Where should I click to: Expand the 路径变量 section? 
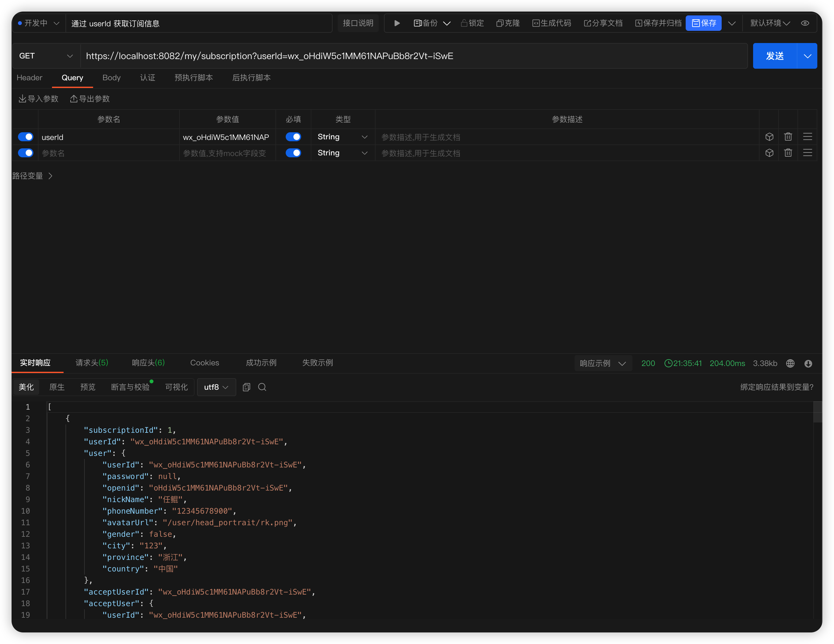[32, 176]
